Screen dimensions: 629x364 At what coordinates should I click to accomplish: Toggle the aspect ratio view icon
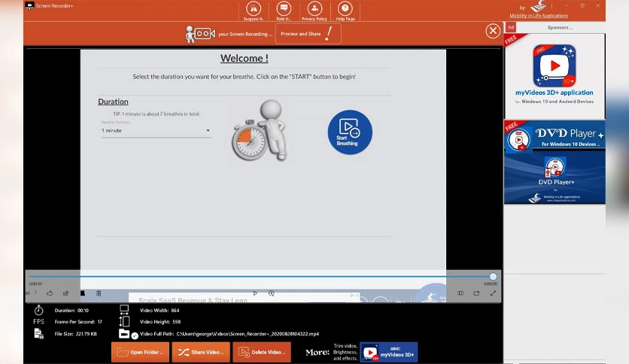pyautogui.click(x=460, y=293)
